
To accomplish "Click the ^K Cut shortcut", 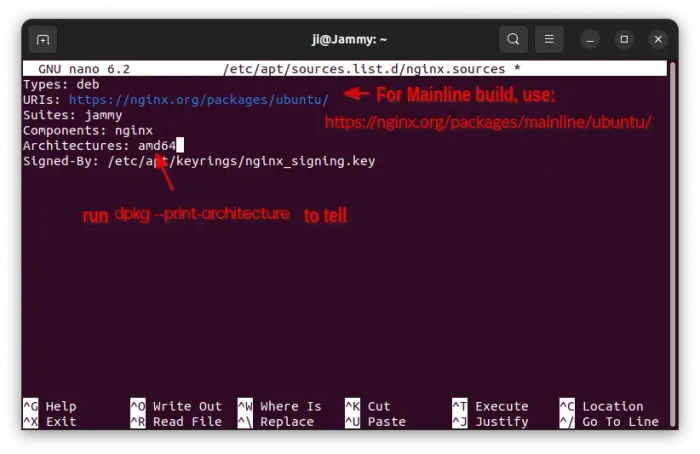I will click(368, 406).
